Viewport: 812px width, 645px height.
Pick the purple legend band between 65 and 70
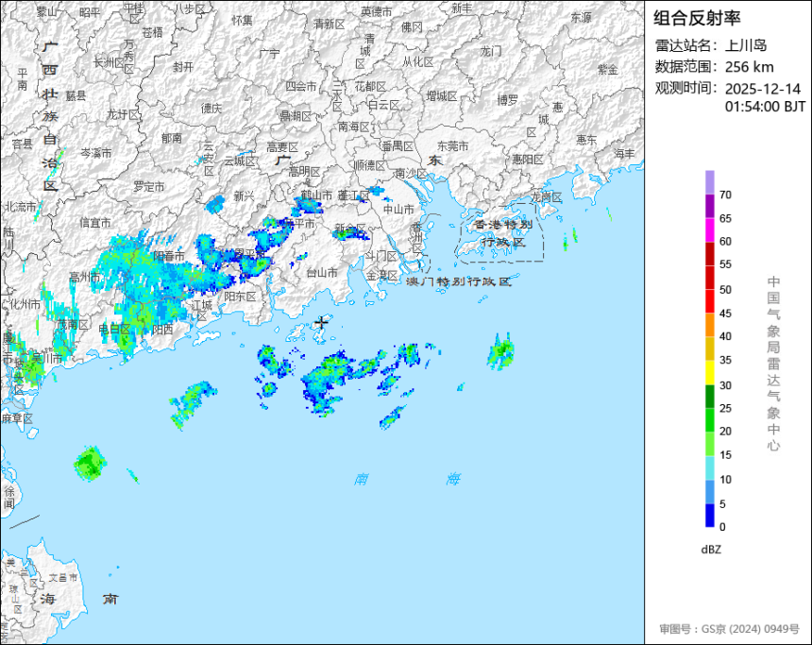(x=709, y=206)
